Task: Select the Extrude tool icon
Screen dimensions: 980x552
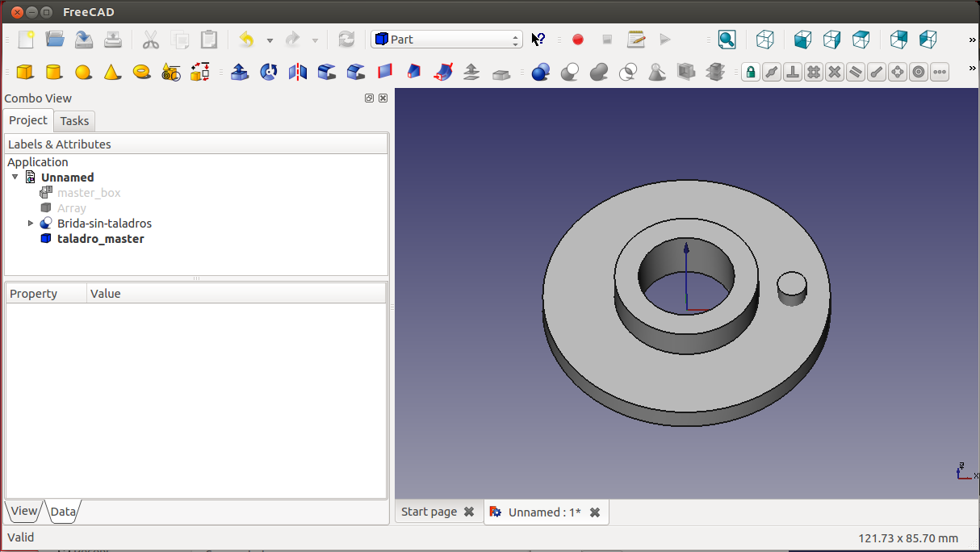Action: click(x=240, y=73)
